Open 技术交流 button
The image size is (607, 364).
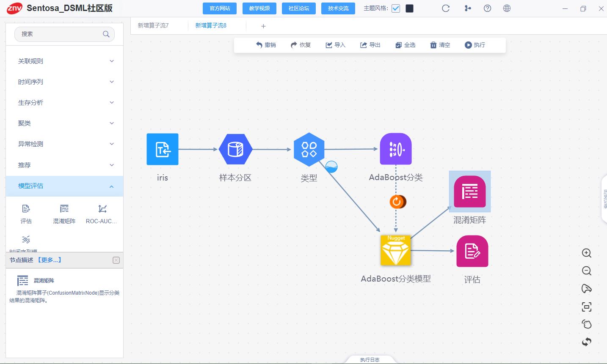[338, 8]
